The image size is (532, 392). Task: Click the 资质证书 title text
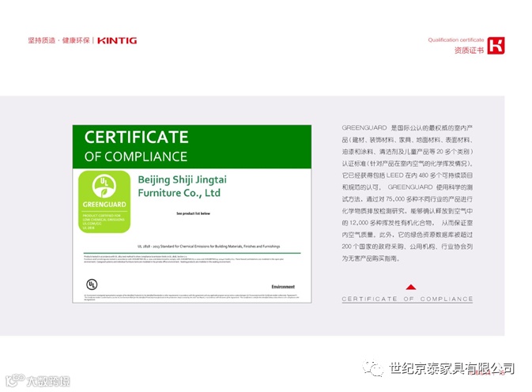click(x=469, y=51)
